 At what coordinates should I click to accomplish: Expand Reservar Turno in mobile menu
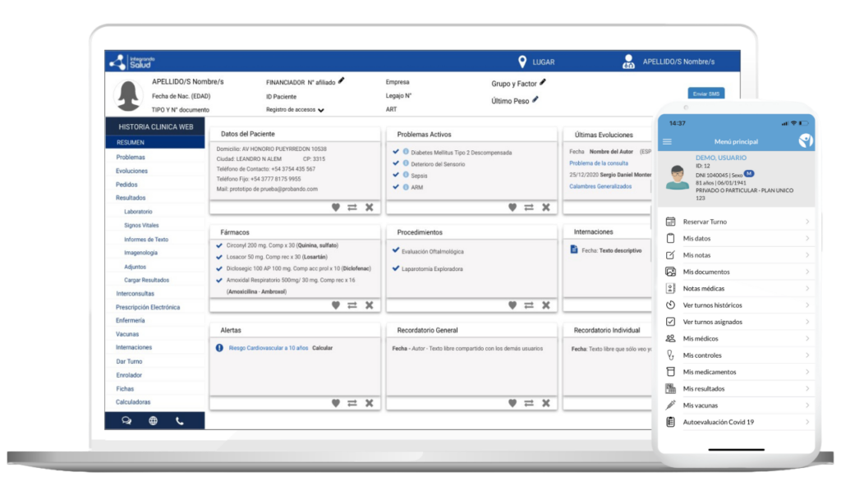click(807, 222)
